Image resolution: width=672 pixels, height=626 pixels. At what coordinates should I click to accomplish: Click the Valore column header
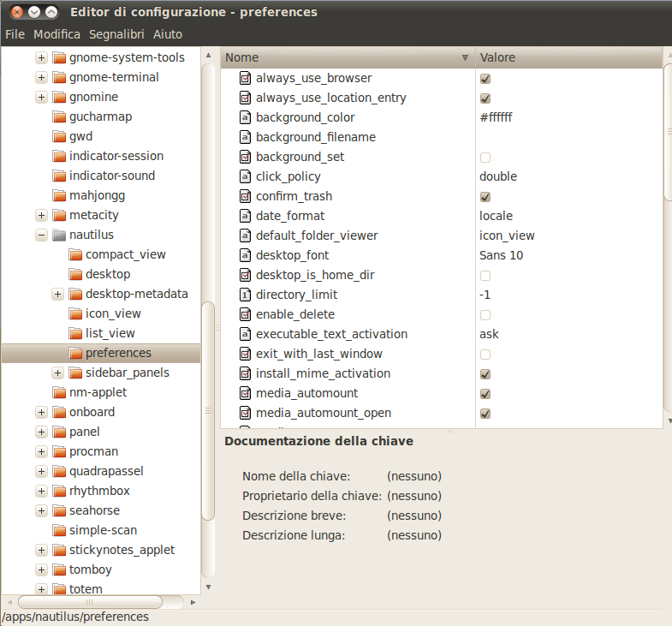569,57
